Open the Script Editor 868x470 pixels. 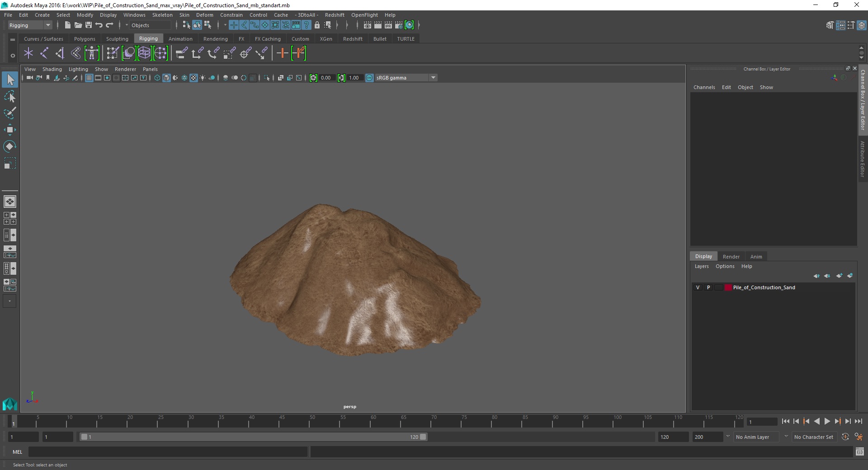[x=860, y=452]
